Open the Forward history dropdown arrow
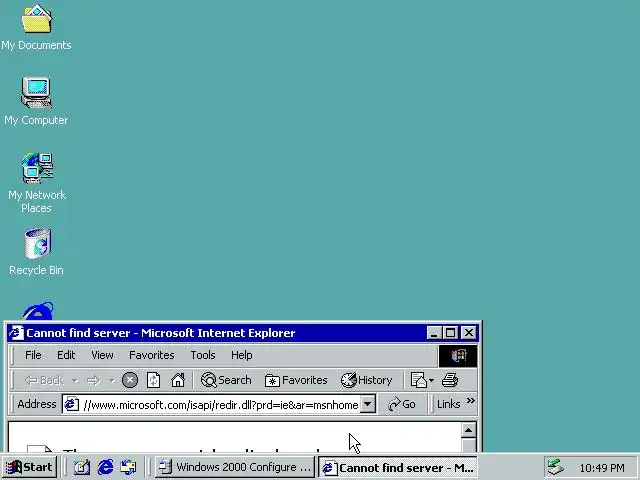 111,381
